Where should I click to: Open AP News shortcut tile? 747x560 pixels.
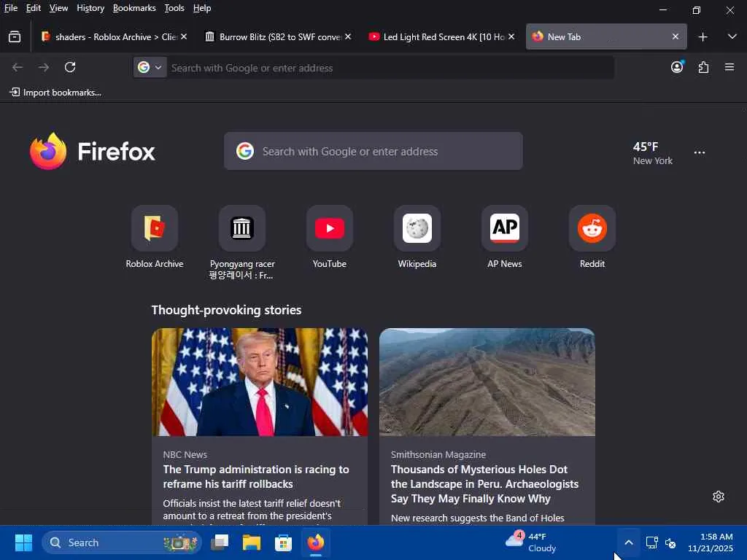[x=505, y=228]
